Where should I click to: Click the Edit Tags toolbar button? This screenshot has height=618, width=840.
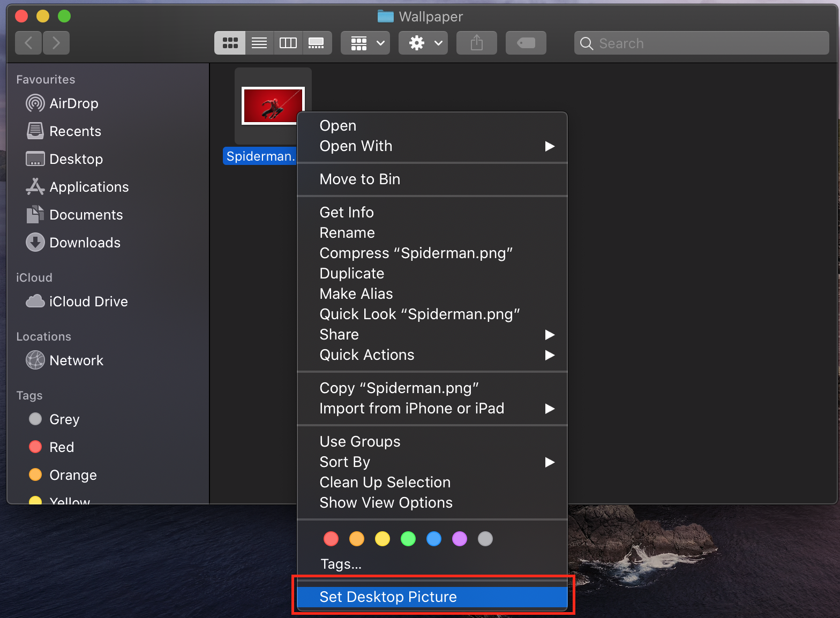pos(526,43)
